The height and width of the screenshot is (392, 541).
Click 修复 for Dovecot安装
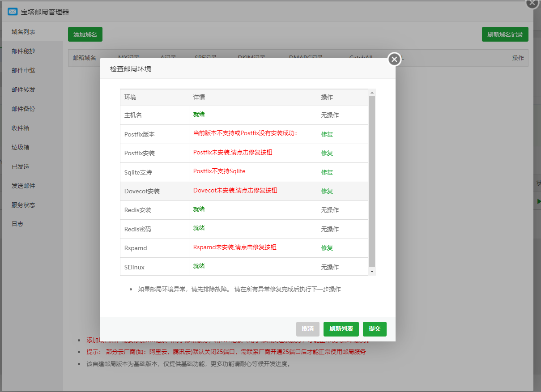pos(327,191)
